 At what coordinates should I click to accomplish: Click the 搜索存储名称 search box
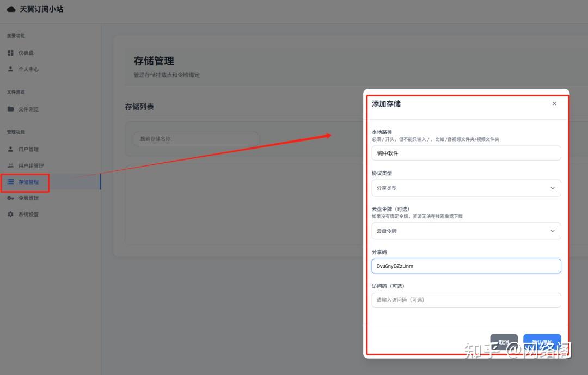[195, 139]
